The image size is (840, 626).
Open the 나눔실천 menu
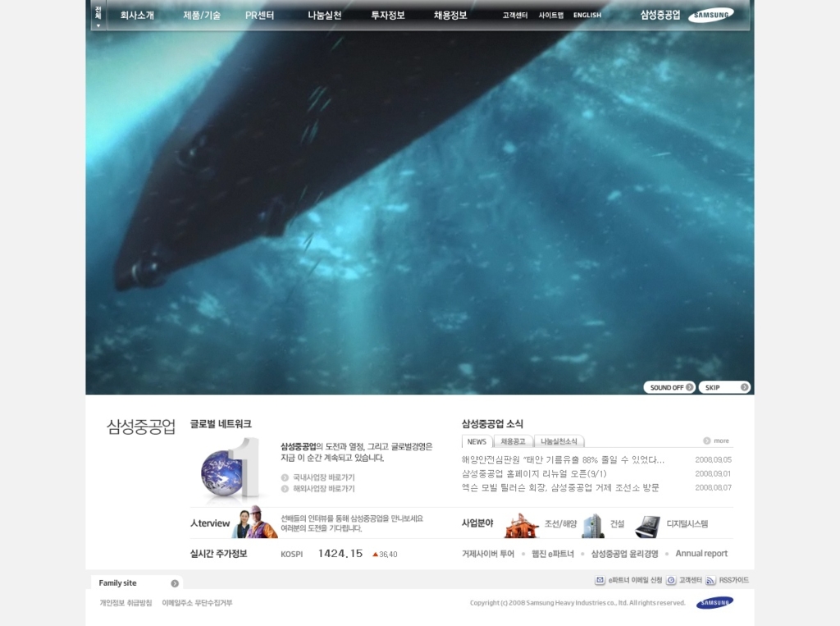click(325, 16)
